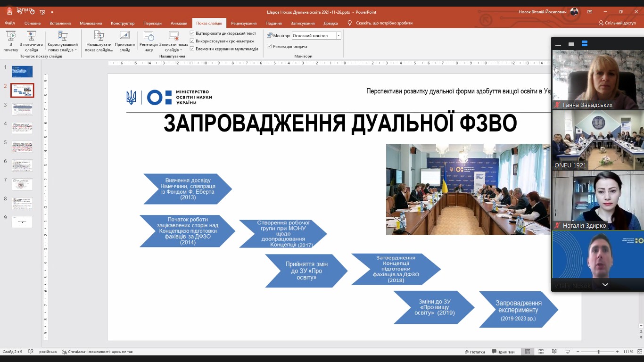Click the zoom out minus button
Image resolution: width=644 pixels, height=362 pixels.
[578, 352]
